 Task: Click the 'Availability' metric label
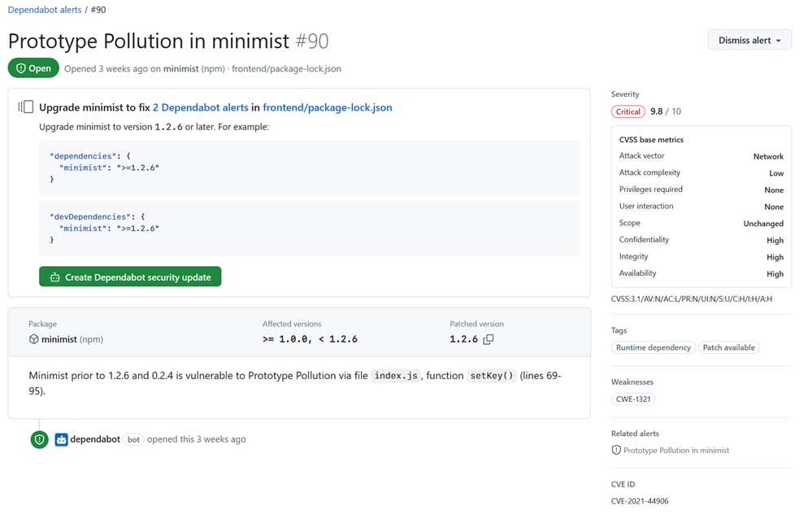pyautogui.click(x=637, y=273)
